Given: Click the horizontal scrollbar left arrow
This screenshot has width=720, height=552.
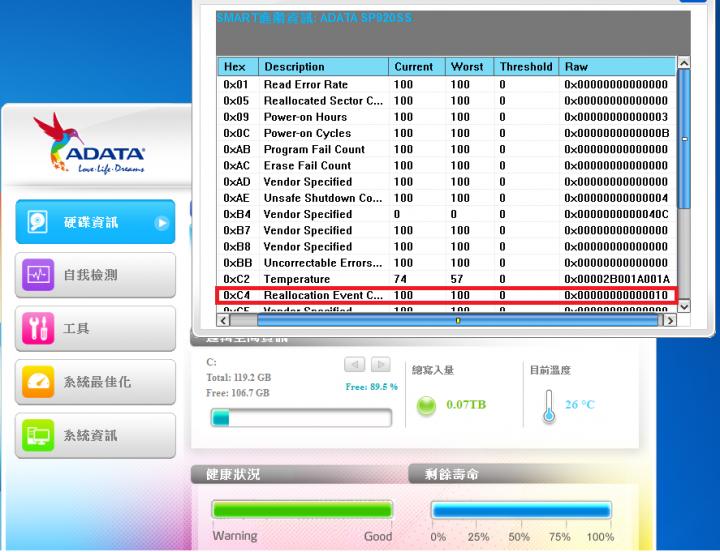Looking at the screenshot, I should [223, 320].
